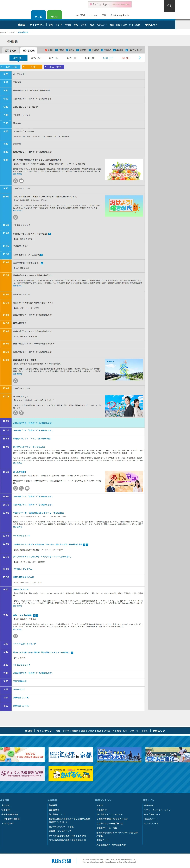Go to ホーム via breadcrumb
This screenshot has height=868, width=190.
pyautogui.click(x=3, y=32)
